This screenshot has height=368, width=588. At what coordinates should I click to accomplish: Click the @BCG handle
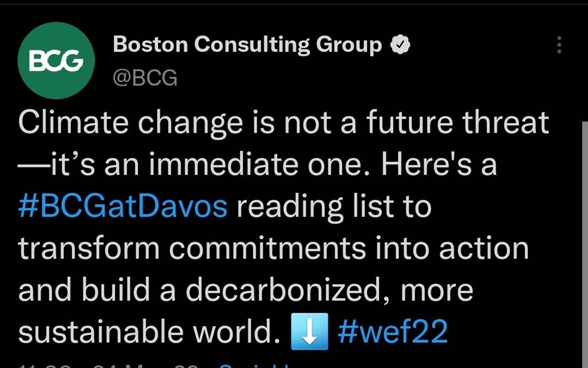(145, 78)
